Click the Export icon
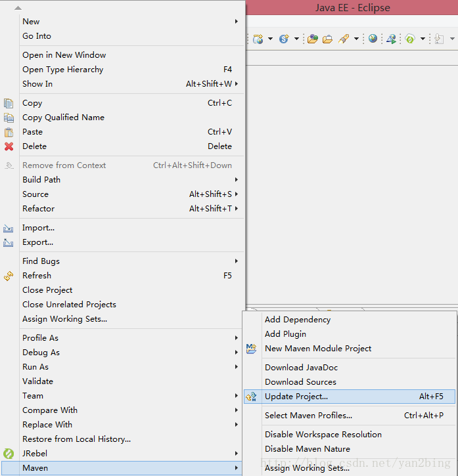Image resolution: width=458 pixels, height=476 pixels. point(8,242)
